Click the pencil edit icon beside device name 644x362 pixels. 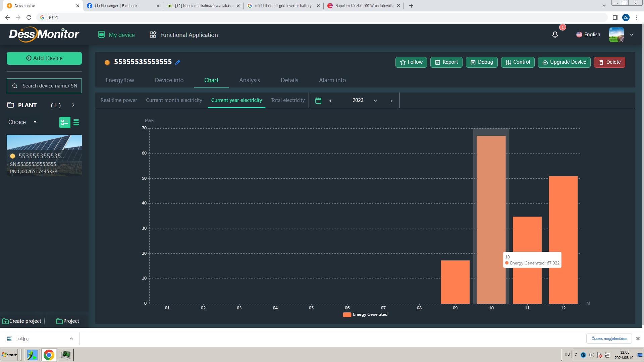coord(178,62)
